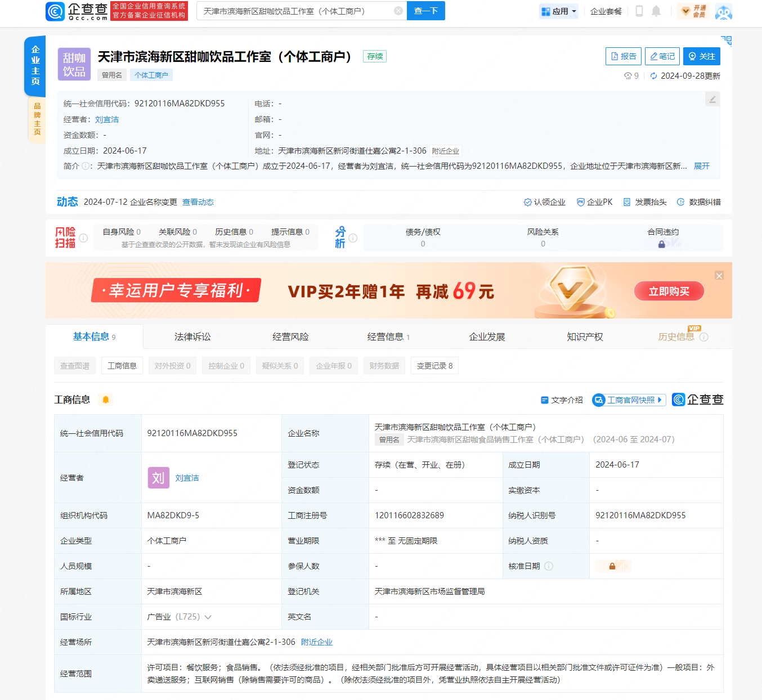
Task: Click the 报告 button
Action: (624, 56)
